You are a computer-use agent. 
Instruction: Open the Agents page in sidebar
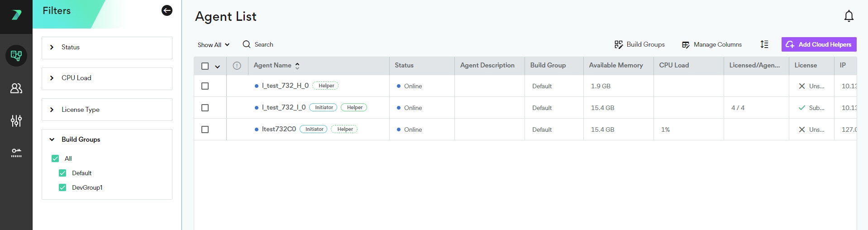(x=16, y=56)
